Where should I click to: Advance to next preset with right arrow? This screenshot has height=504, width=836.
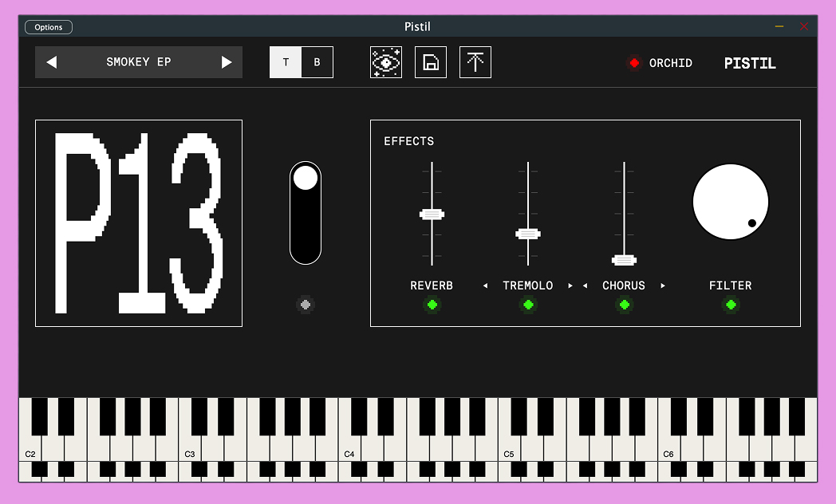(227, 62)
